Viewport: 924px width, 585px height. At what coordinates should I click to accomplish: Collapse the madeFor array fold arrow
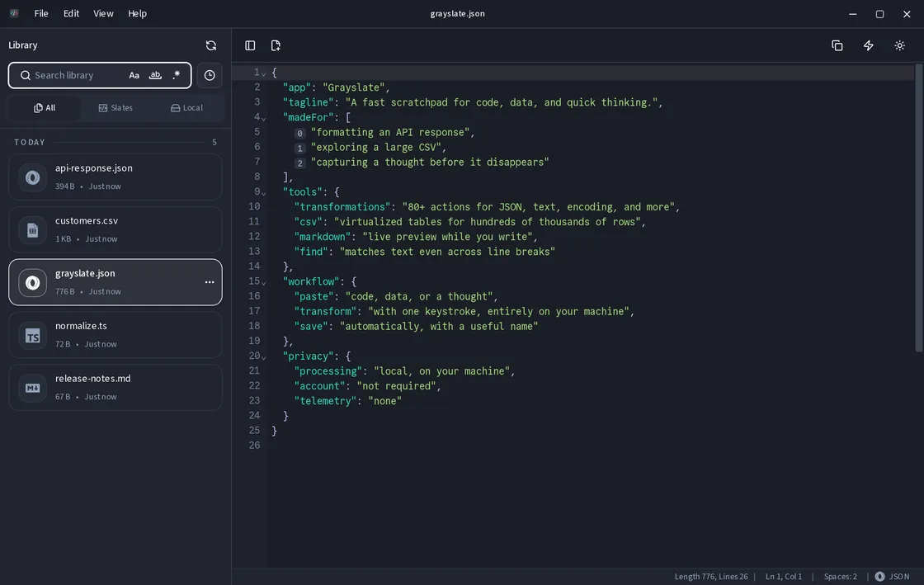click(x=263, y=119)
